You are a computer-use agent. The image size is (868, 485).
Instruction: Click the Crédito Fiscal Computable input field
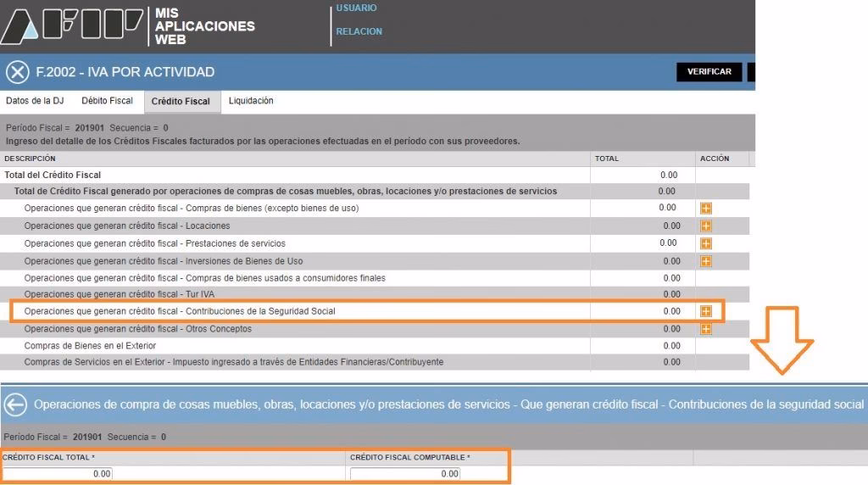point(404,474)
